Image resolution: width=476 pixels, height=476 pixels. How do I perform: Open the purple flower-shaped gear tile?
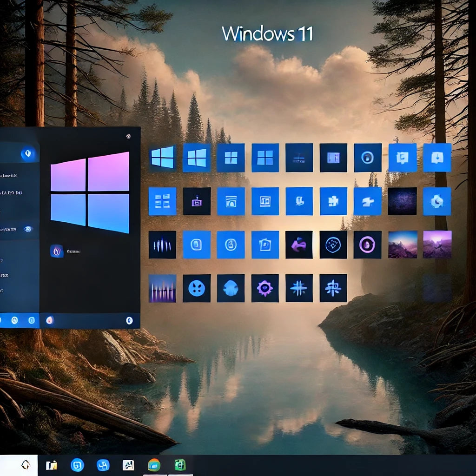pos(265,288)
